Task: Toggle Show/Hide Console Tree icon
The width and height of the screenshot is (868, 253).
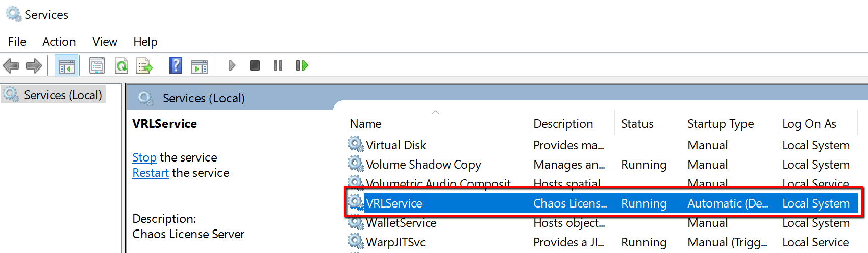Action: [x=66, y=66]
